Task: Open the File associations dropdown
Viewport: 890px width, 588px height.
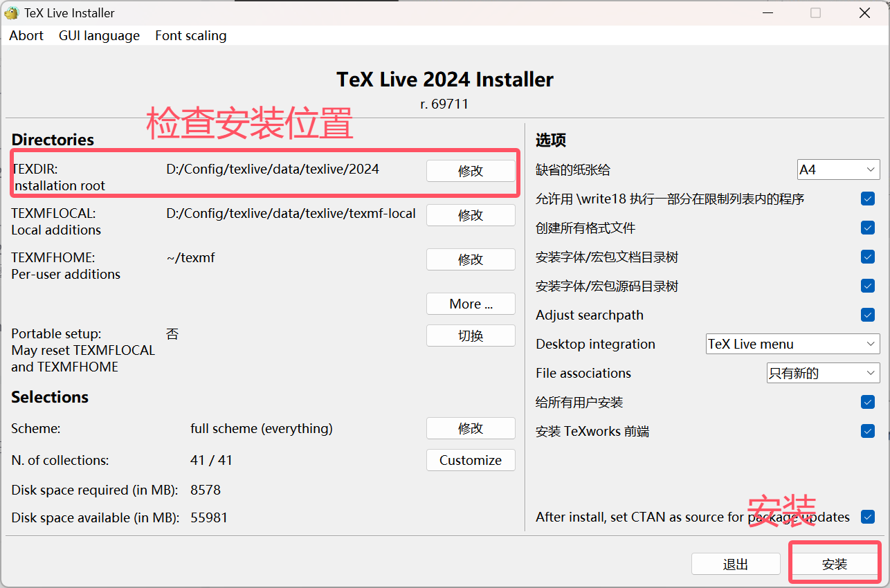Action: pyautogui.click(x=823, y=373)
